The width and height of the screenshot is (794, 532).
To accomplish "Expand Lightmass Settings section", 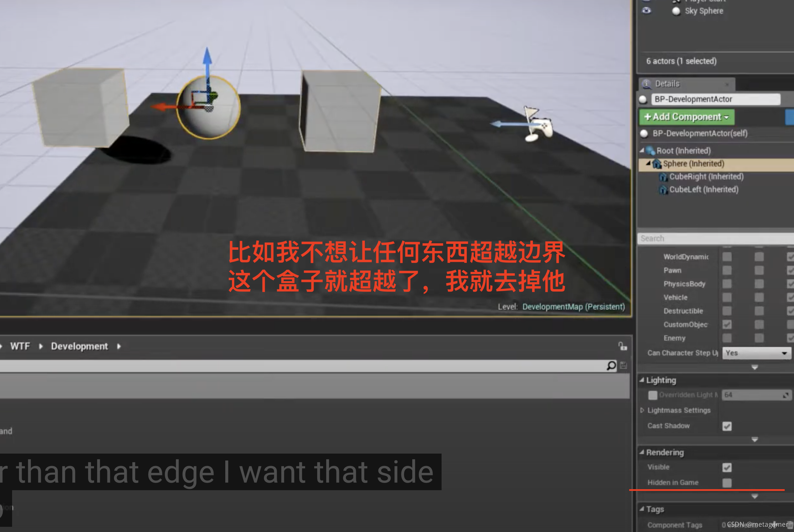I will (642, 410).
